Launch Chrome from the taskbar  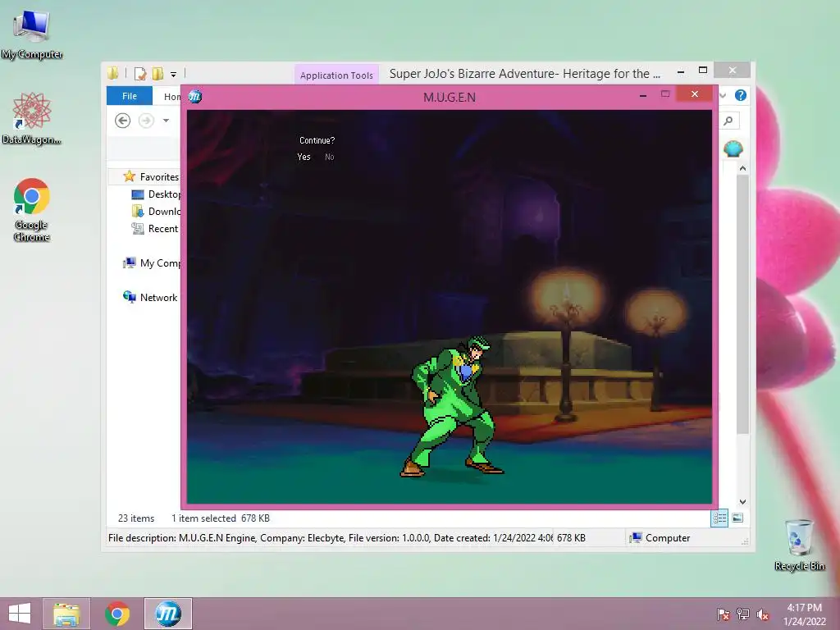tap(117, 614)
